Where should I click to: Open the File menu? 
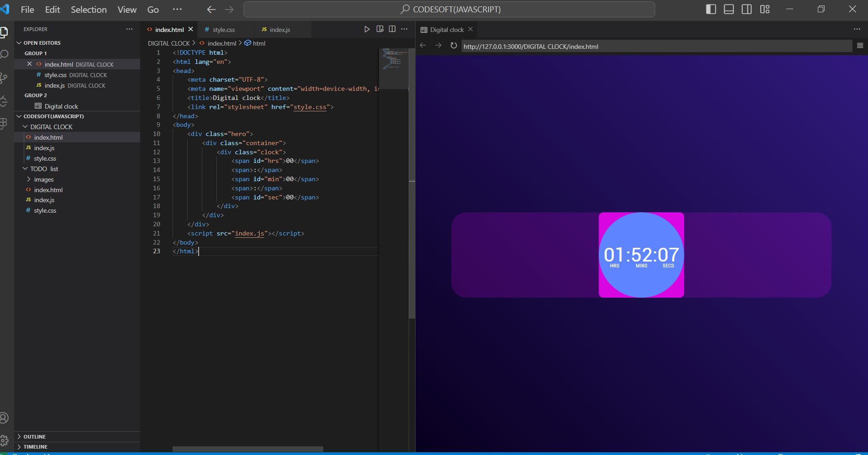[x=27, y=10]
